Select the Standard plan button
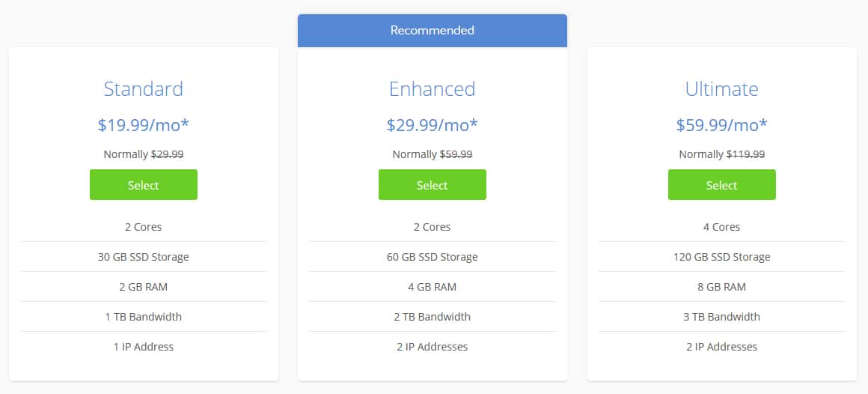The width and height of the screenshot is (868, 394). [x=144, y=184]
